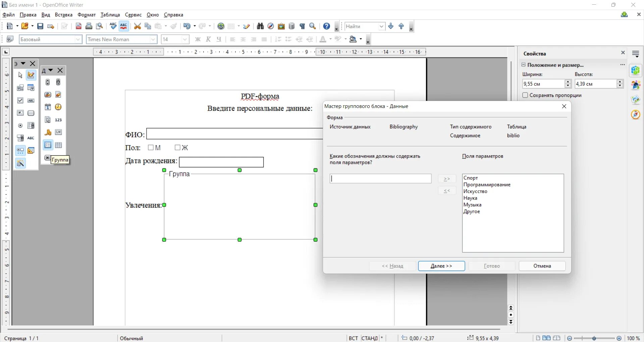Click the Cut scissors icon
The height and width of the screenshot is (342, 644).
(138, 26)
